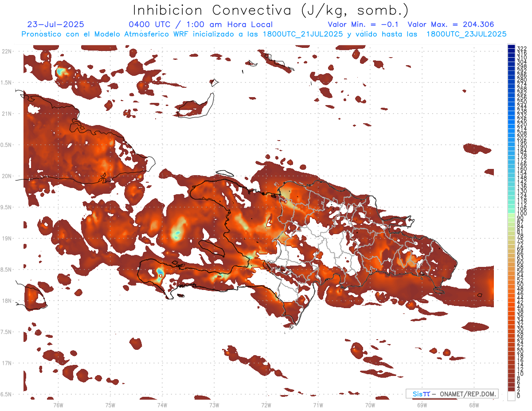Screen dimensions: 532x411
Task: Click the '6.5N' latitude label
Action: [x=7, y=394]
